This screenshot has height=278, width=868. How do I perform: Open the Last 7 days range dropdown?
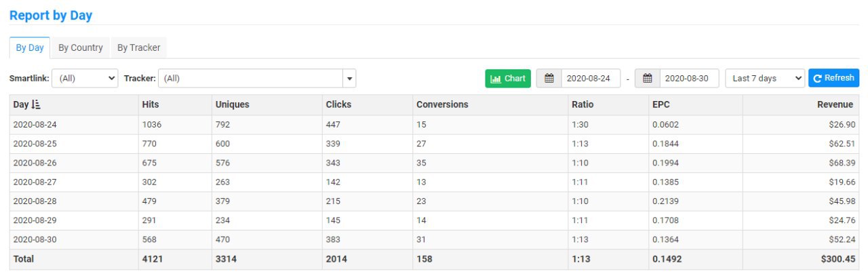pos(765,79)
